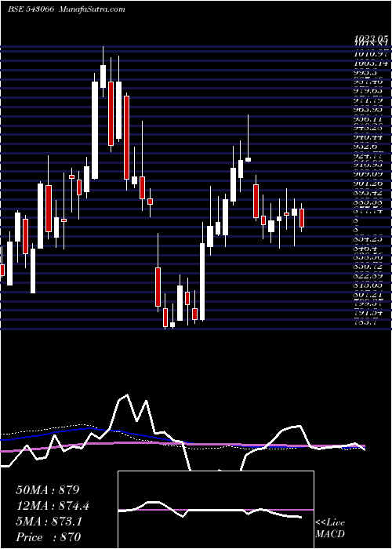This screenshot has height=549, width=392.
Task: Click the 1010.97 price axis label
Action: coord(370,54)
